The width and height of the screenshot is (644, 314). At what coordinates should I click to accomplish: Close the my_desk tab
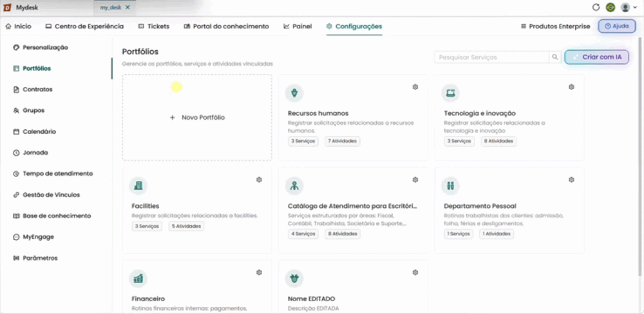(128, 7)
